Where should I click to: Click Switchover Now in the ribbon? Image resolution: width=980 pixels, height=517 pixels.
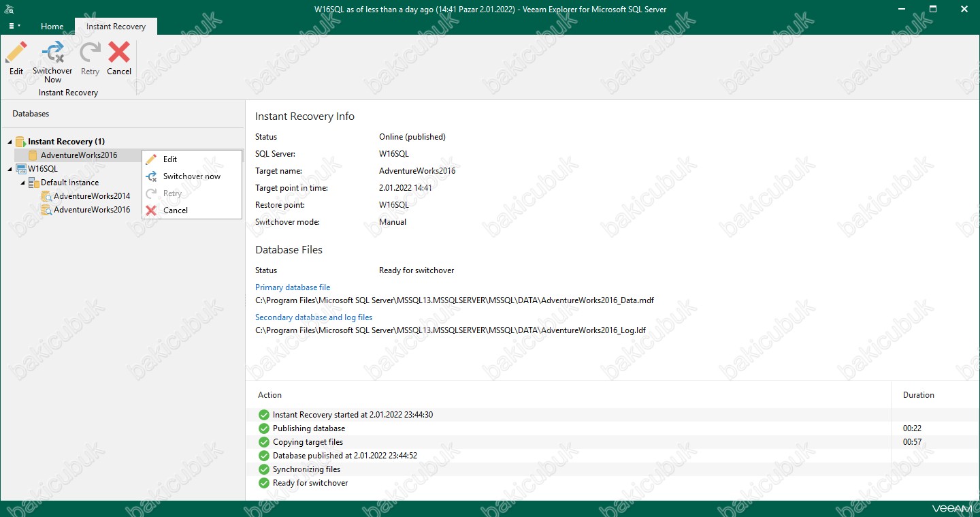[52, 63]
